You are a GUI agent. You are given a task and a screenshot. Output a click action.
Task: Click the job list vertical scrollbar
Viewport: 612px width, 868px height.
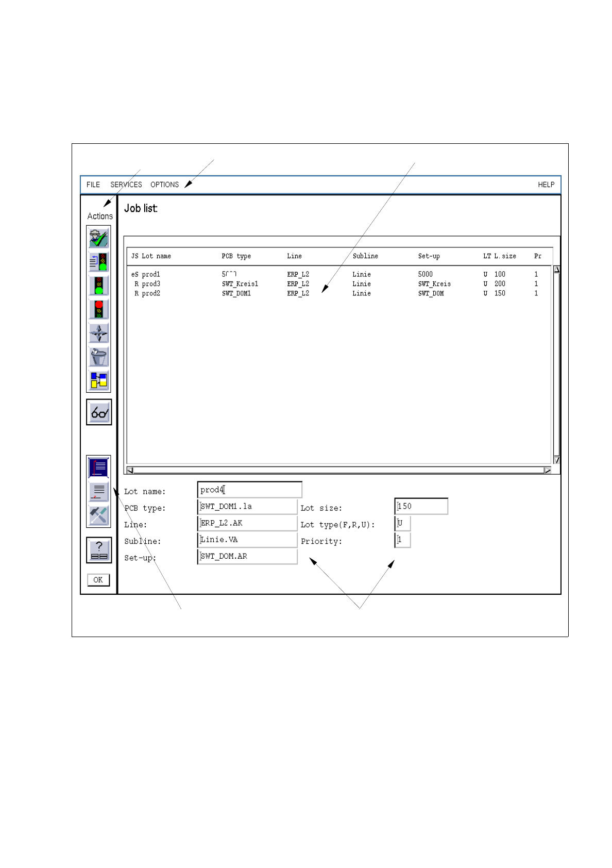(557, 364)
